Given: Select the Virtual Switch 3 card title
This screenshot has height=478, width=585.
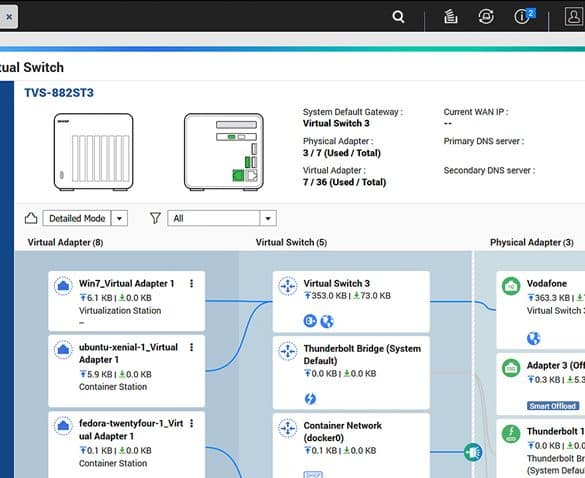Looking at the screenshot, I should tap(337, 284).
